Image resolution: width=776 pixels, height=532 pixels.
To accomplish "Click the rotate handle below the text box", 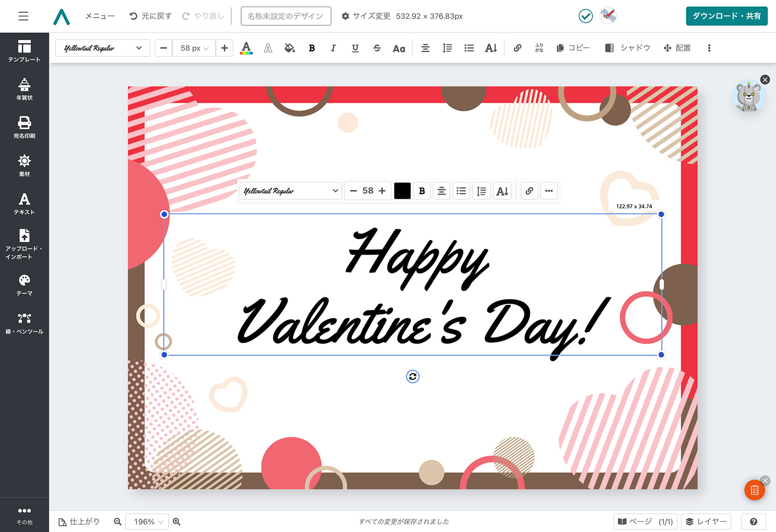I will click(x=412, y=377).
